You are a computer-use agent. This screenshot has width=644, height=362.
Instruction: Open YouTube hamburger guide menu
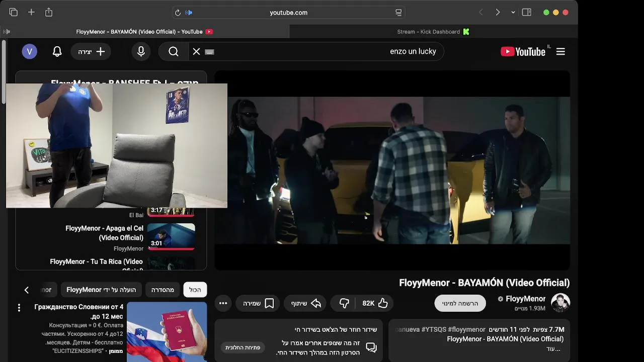pyautogui.click(x=561, y=51)
